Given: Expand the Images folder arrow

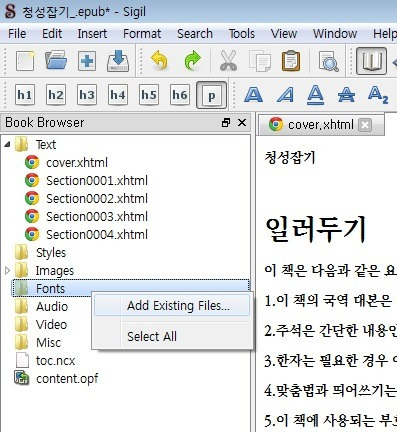Looking at the screenshot, I should (7, 270).
